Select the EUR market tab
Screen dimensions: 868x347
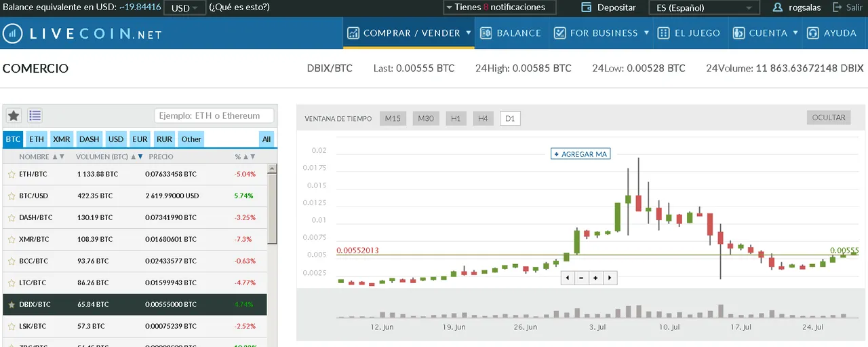coord(140,139)
